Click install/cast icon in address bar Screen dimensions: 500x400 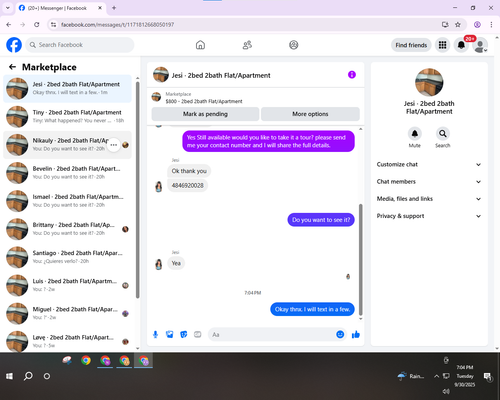tap(445, 24)
